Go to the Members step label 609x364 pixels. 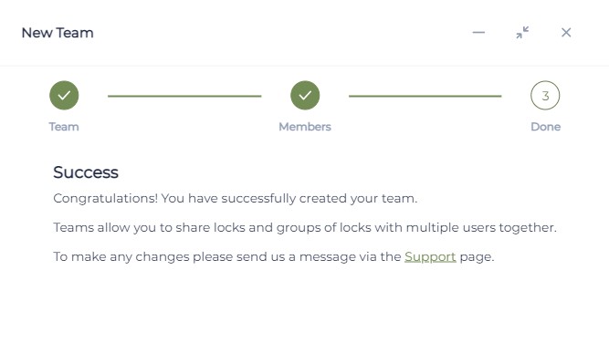(305, 127)
